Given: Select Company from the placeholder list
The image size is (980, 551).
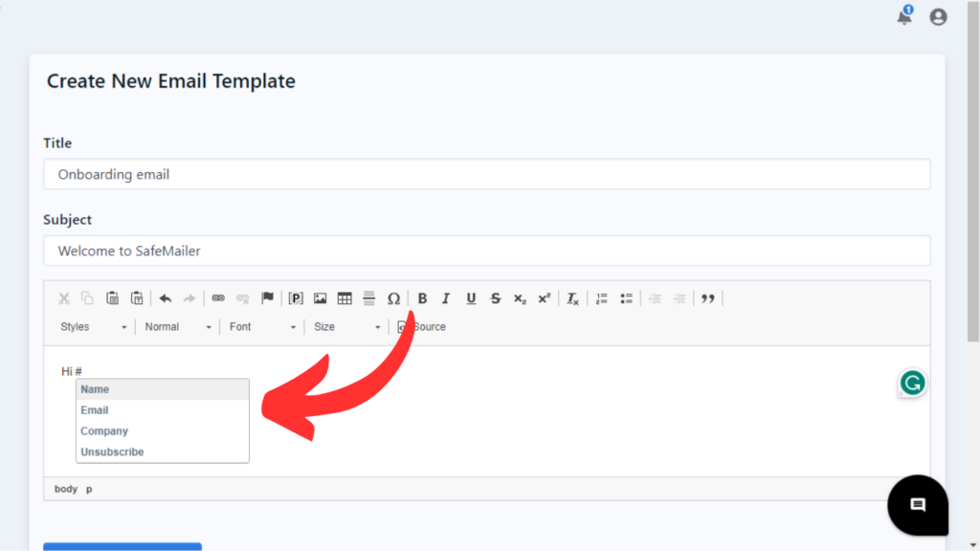Looking at the screenshot, I should point(163,431).
